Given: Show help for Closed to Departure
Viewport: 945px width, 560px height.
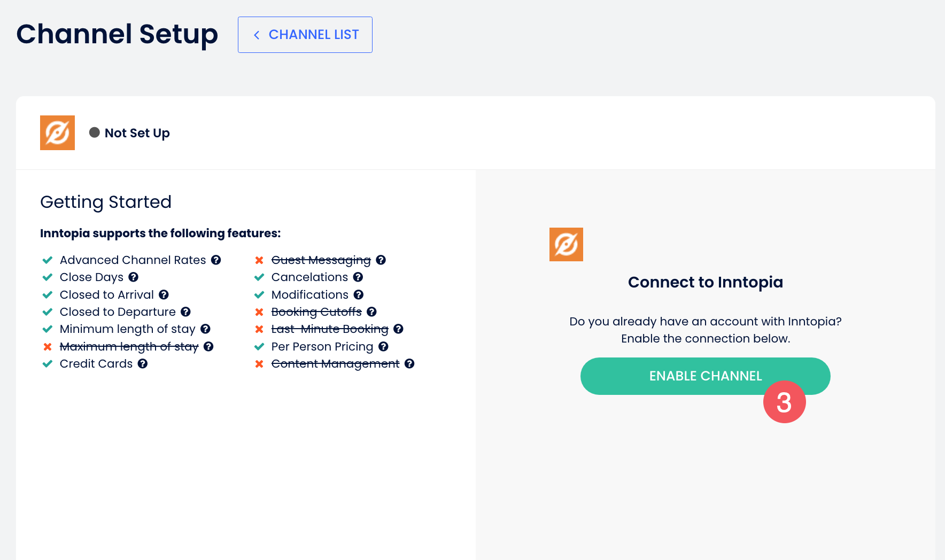Looking at the screenshot, I should [185, 312].
